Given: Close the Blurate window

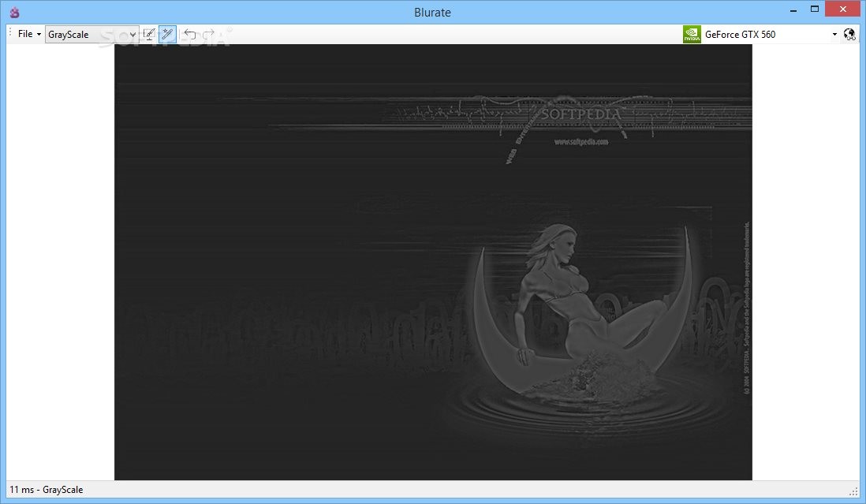Looking at the screenshot, I should tap(843, 9).
